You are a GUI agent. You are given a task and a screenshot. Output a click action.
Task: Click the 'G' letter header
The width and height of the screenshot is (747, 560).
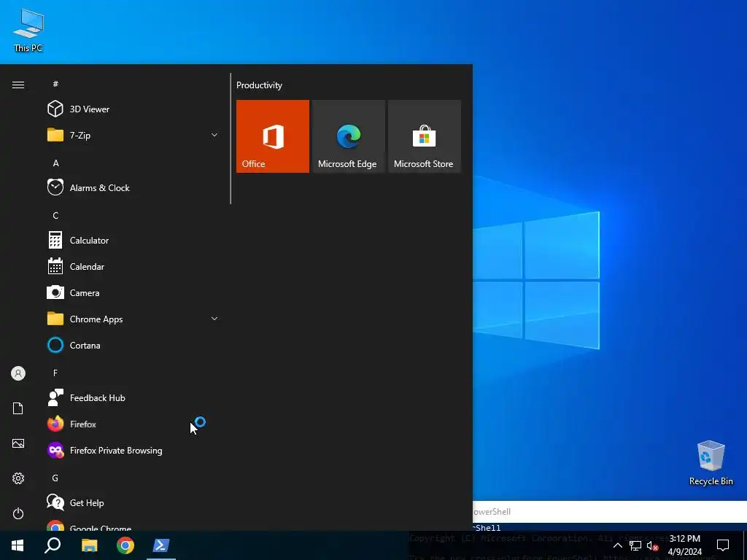tap(55, 478)
